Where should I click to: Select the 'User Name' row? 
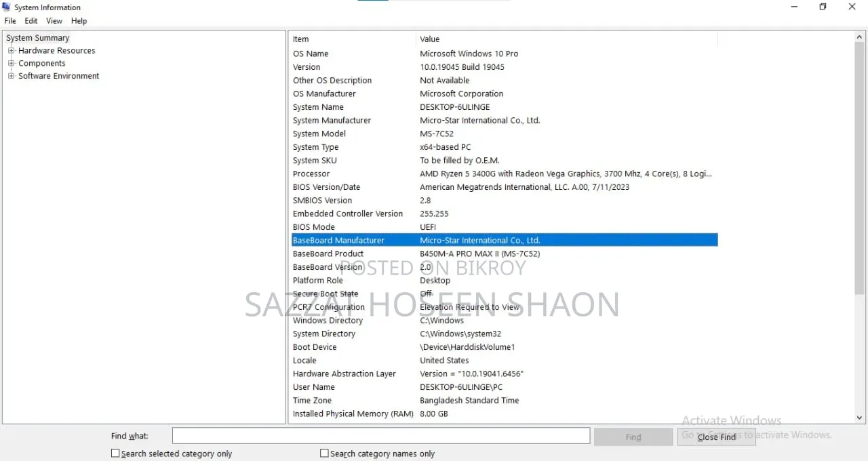[505, 387]
